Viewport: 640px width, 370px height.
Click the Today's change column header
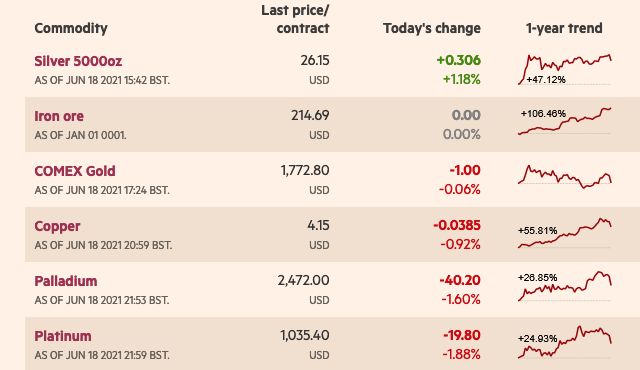click(x=431, y=29)
